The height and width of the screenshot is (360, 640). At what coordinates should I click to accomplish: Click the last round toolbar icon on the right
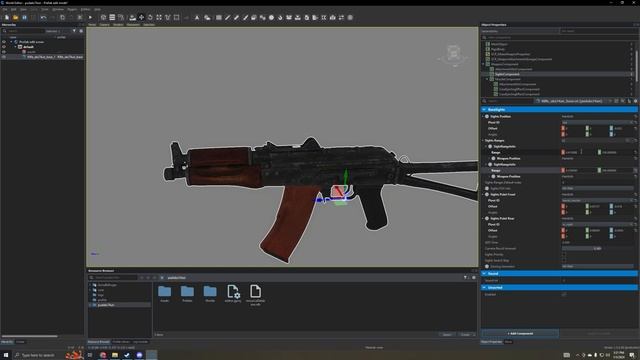(350, 18)
